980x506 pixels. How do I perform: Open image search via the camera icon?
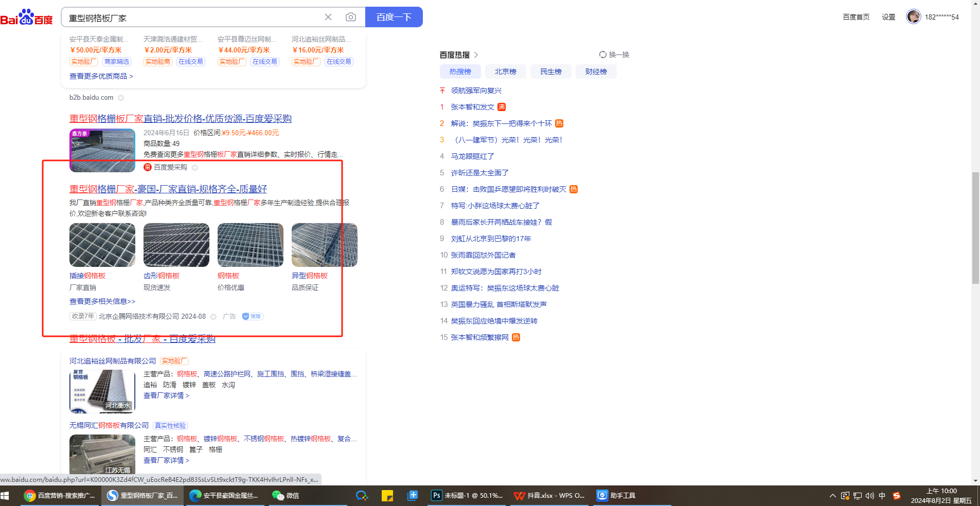click(351, 17)
